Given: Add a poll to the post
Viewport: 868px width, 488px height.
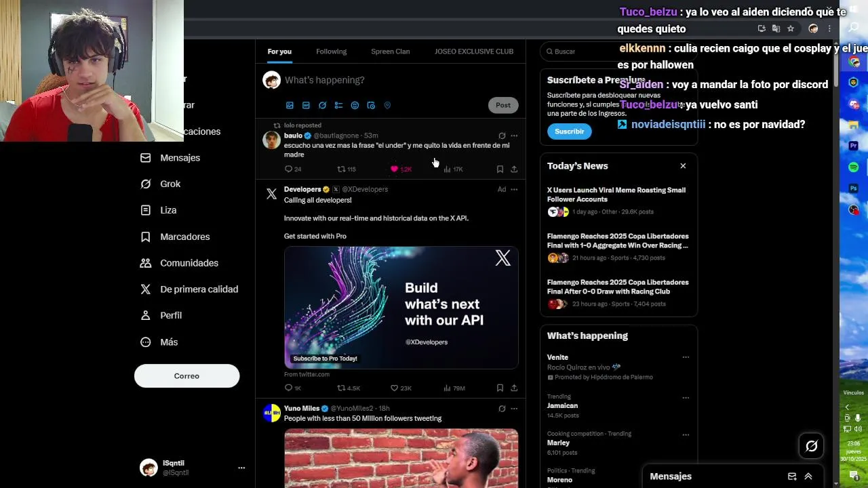Looking at the screenshot, I should point(338,105).
